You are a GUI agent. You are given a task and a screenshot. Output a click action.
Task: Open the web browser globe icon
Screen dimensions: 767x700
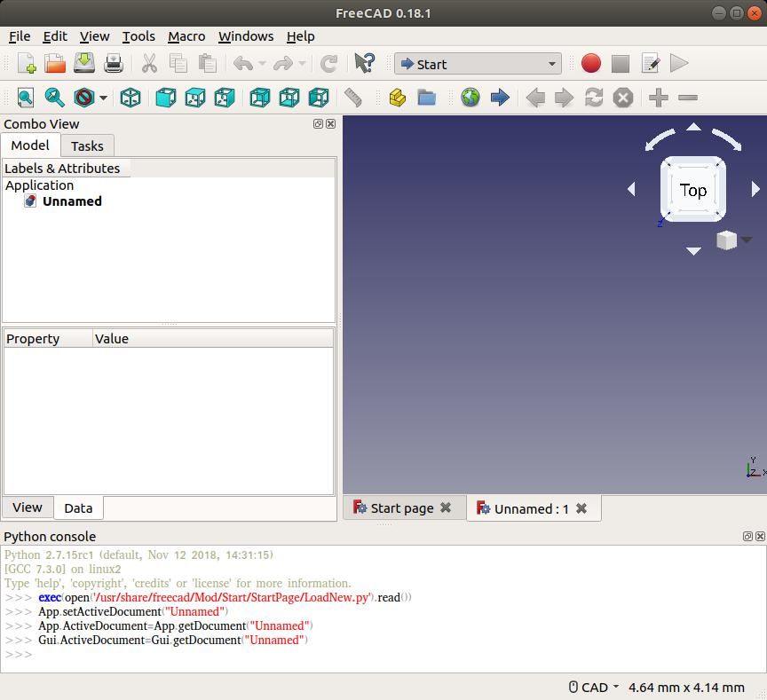[470, 98]
